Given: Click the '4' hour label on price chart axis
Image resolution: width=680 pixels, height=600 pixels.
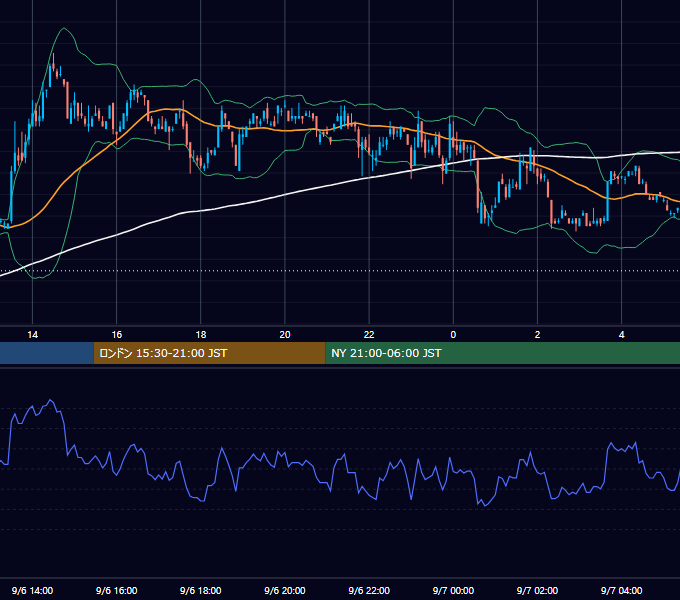Looking at the screenshot, I should point(621,335).
